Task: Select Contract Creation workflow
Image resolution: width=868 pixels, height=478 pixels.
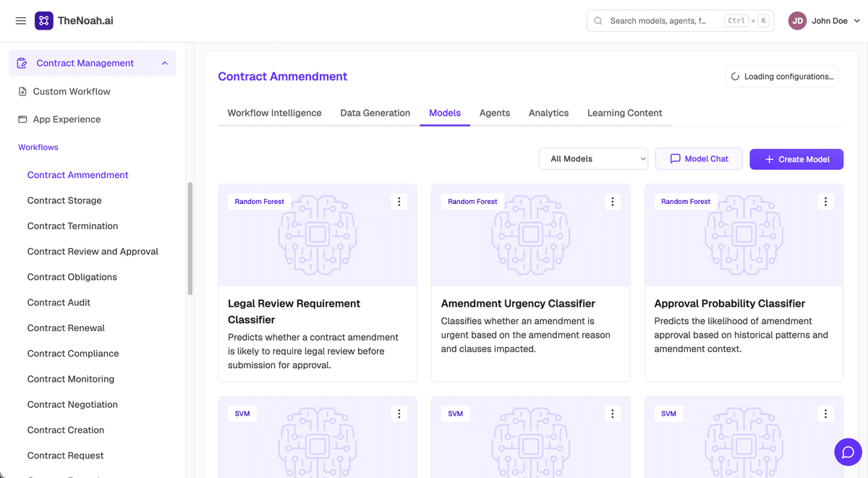Action: click(x=66, y=430)
